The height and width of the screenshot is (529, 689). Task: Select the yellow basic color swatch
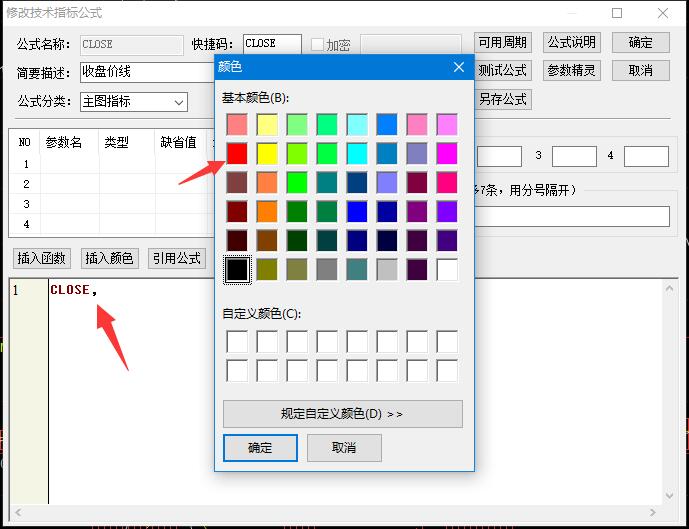[267, 153]
